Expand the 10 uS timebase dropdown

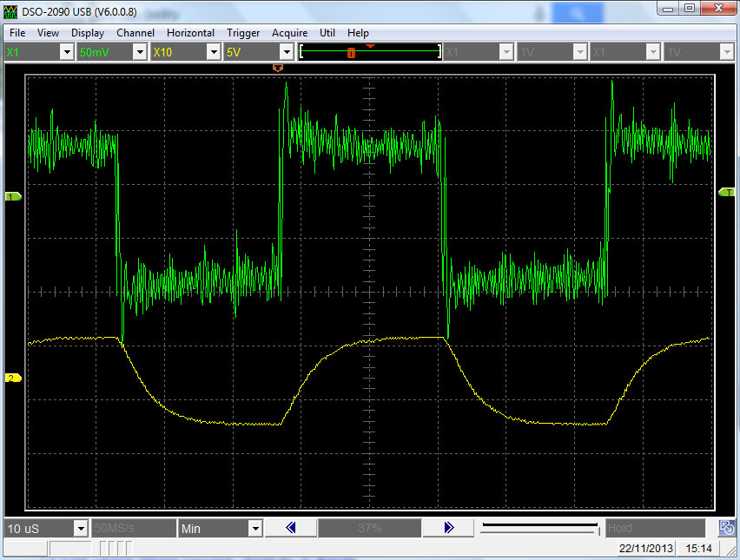tap(81, 528)
